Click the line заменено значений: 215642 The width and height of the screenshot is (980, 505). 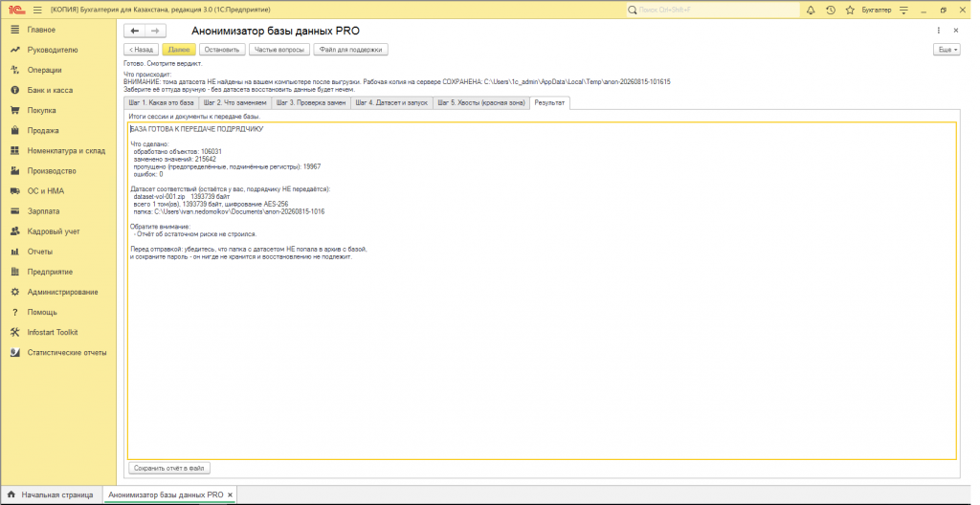175,159
